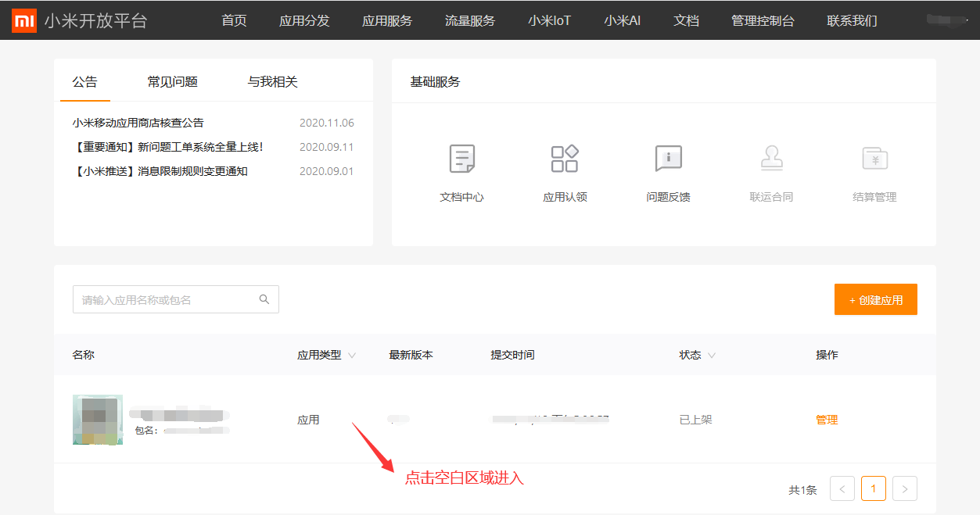Image resolution: width=980 pixels, height=515 pixels.
Task: Expand the 应用类型 filter arrow
Action: [x=352, y=356]
